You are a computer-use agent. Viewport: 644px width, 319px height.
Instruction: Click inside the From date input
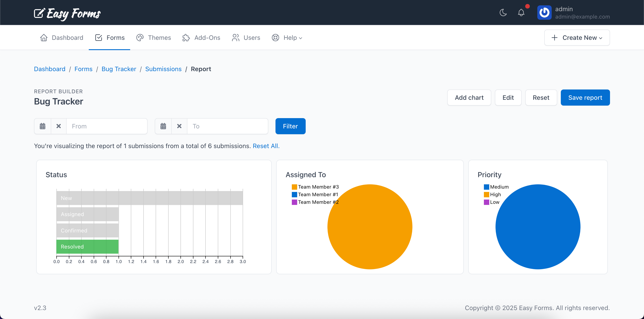coord(107,126)
